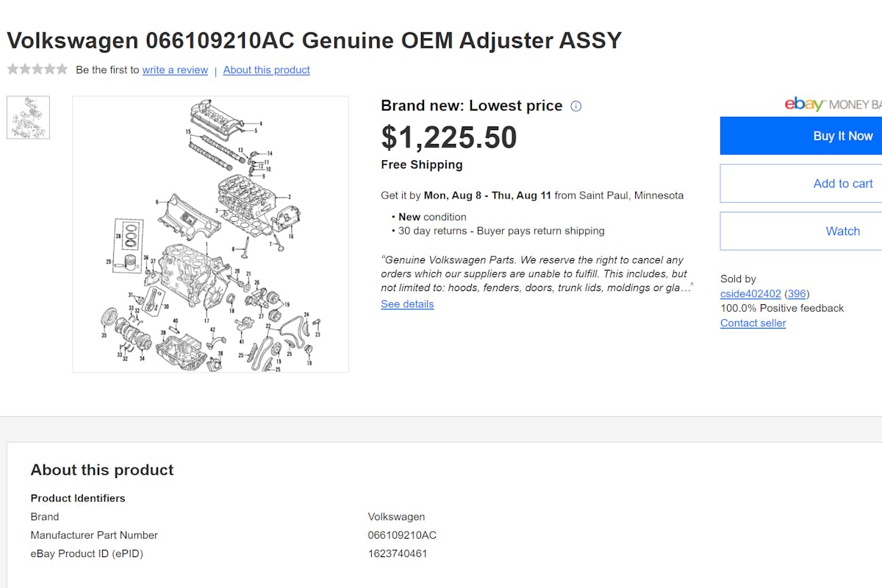Click the Contact seller link

coord(753,323)
